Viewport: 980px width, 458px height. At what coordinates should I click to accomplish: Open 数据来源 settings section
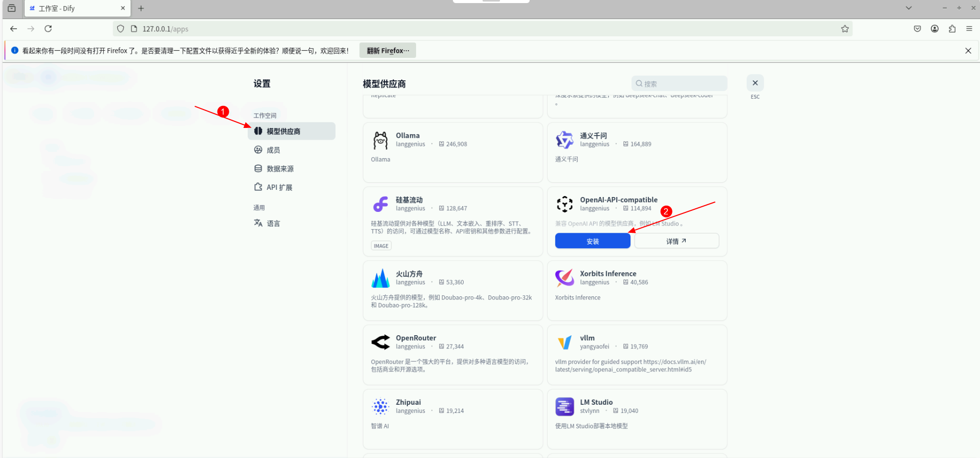click(x=292, y=168)
